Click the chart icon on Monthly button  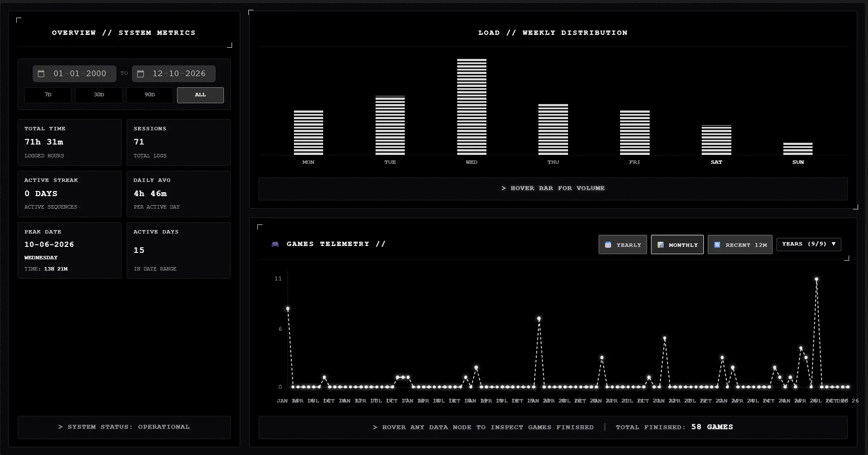coord(660,245)
